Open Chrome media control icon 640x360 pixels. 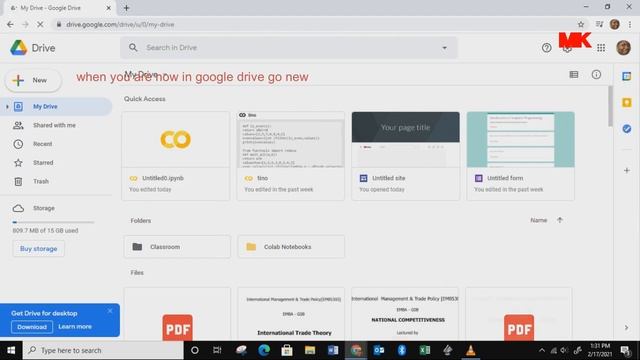[599, 24]
